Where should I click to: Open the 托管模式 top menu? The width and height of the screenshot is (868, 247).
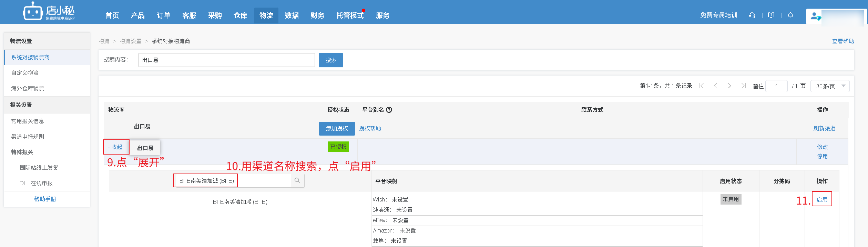pos(350,16)
